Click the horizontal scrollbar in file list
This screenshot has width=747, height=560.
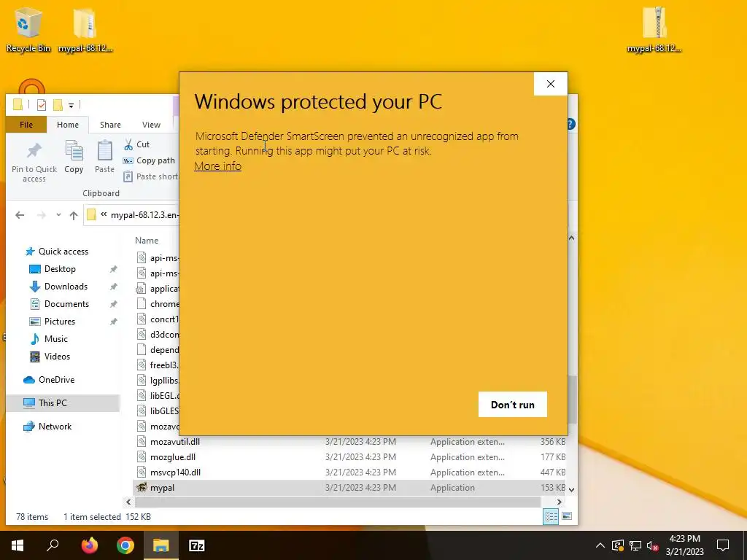[x=338, y=502]
